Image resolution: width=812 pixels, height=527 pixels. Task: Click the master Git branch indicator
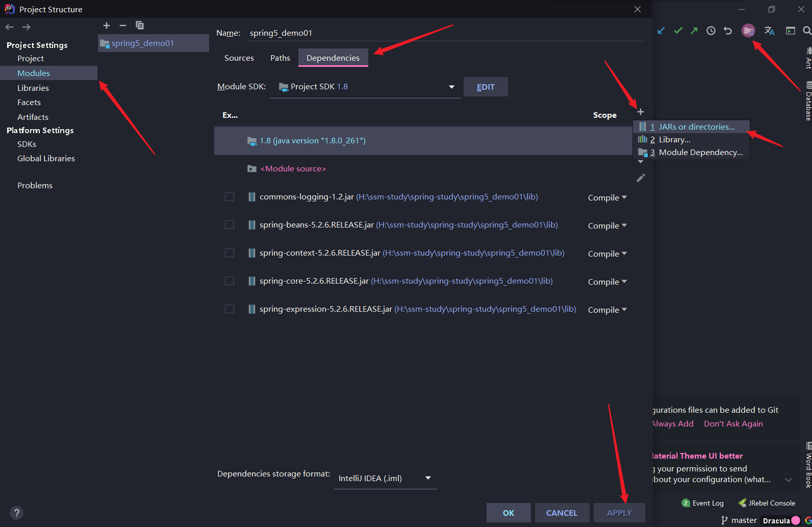coord(739,520)
